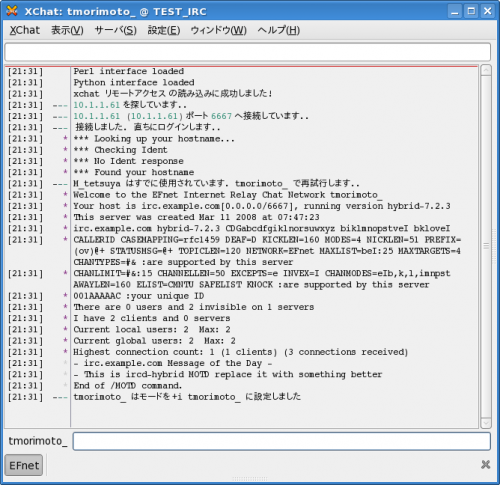This screenshot has width=500, height=485.
Task: Click 'Current local users: 2 Max: 2' line
Action: (152, 330)
